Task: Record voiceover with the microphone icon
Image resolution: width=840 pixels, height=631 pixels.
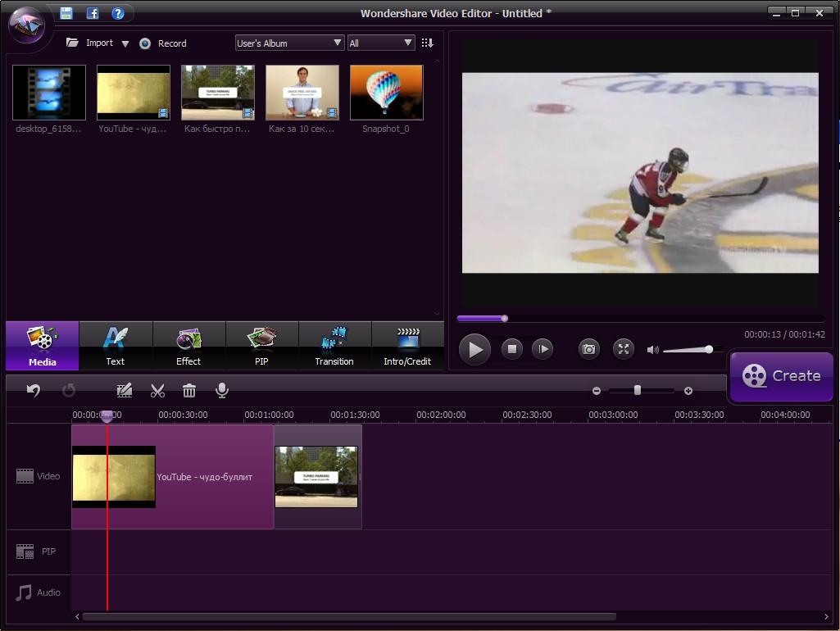Action: tap(221, 391)
